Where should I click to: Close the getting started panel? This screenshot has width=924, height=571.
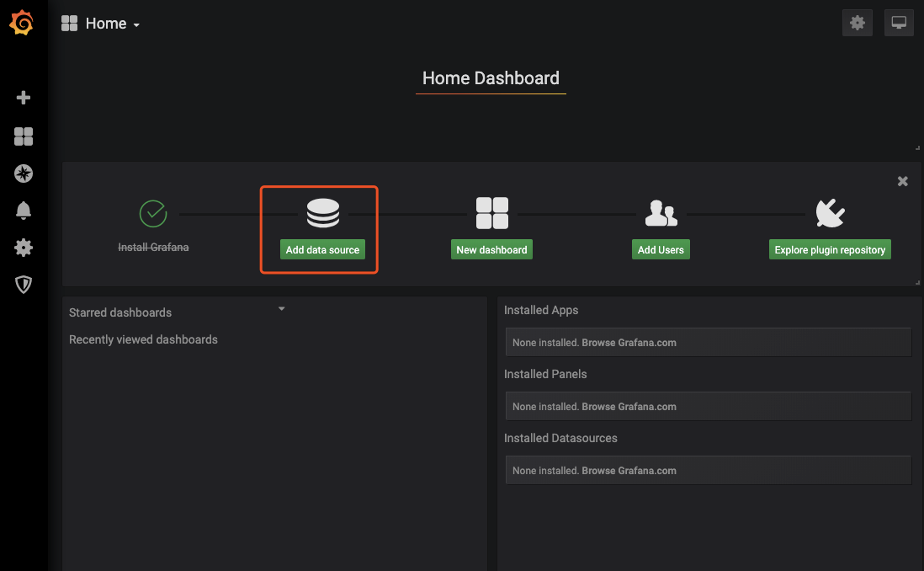tap(902, 181)
